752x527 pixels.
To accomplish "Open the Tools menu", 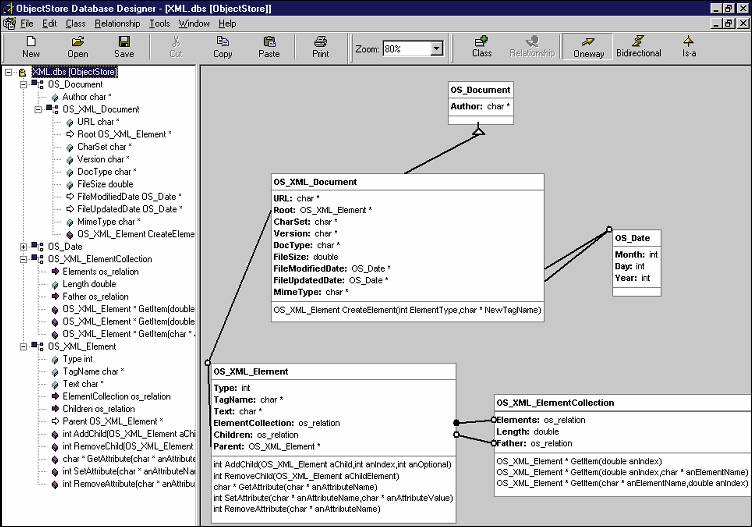I will [159, 23].
